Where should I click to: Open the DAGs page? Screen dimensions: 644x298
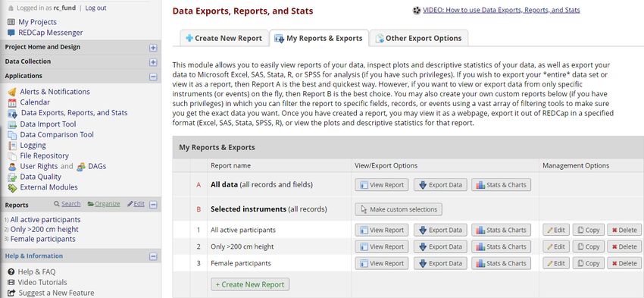[97, 166]
